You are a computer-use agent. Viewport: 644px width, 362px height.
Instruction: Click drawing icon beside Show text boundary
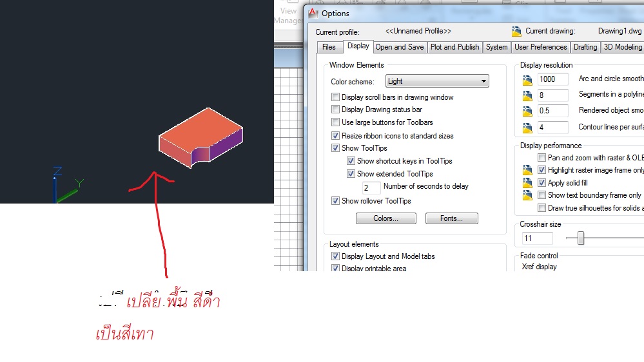pyautogui.click(x=527, y=195)
